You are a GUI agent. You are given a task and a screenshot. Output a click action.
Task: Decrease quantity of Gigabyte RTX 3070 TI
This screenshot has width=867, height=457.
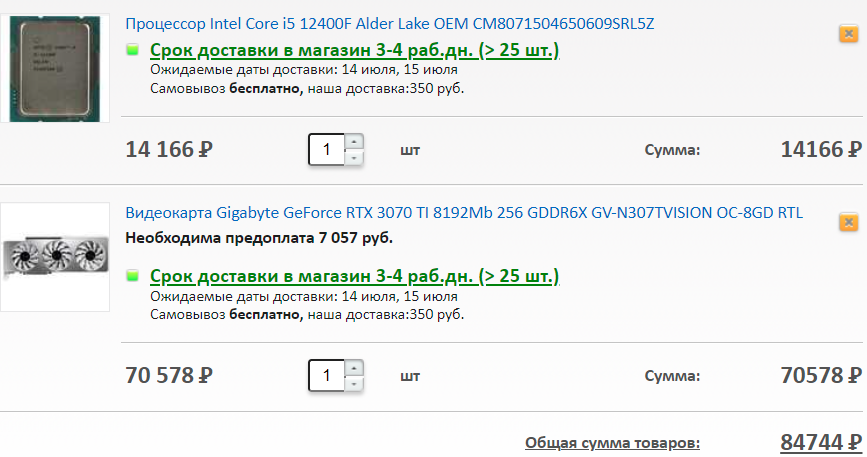point(354,384)
